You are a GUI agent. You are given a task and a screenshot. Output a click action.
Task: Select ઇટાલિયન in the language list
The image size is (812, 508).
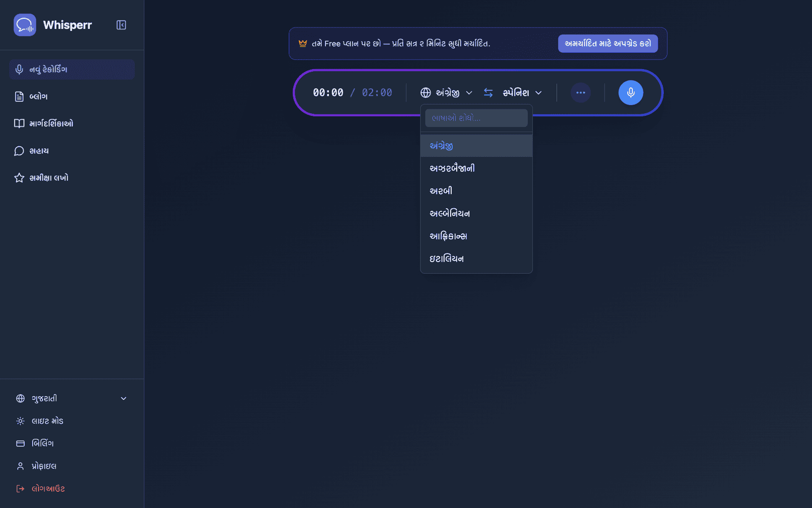tap(476, 259)
